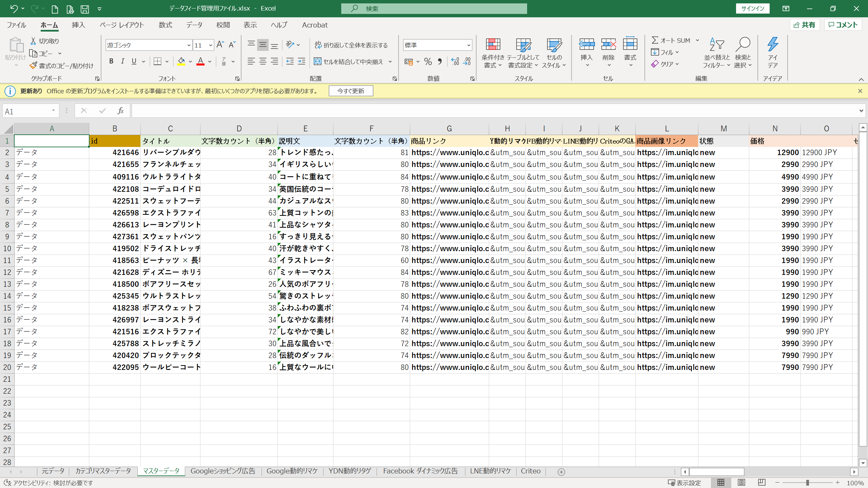Toggle middle vertical alignment button
The width and height of the screenshot is (868, 488).
tap(263, 44)
